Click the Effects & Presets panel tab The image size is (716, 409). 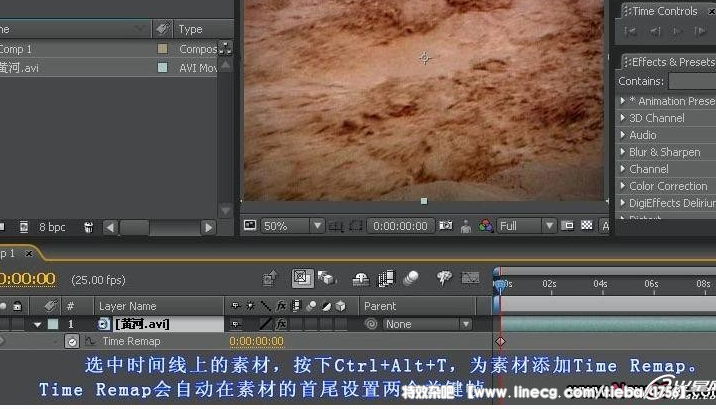tap(671, 62)
